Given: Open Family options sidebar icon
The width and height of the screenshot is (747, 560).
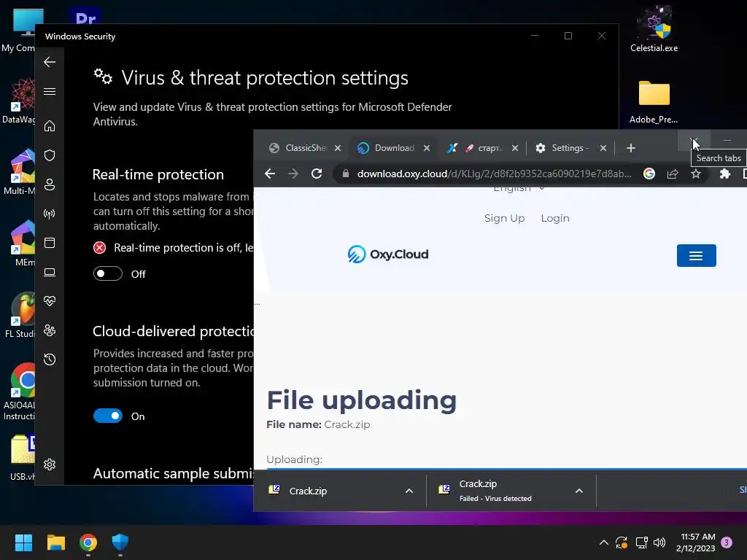Looking at the screenshot, I should (50, 330).
